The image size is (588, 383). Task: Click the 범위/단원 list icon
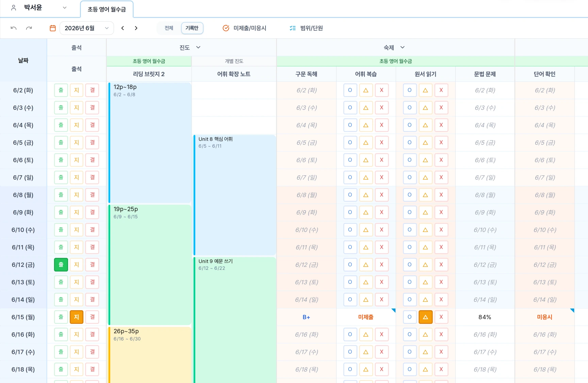(x=293, y=28)
